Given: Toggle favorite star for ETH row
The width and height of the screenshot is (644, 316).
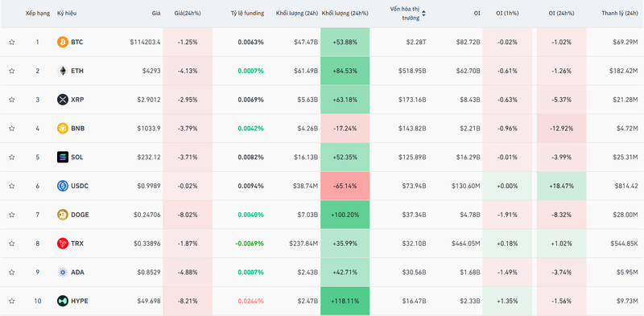Looking at the screenshot, I should point(12,71).
